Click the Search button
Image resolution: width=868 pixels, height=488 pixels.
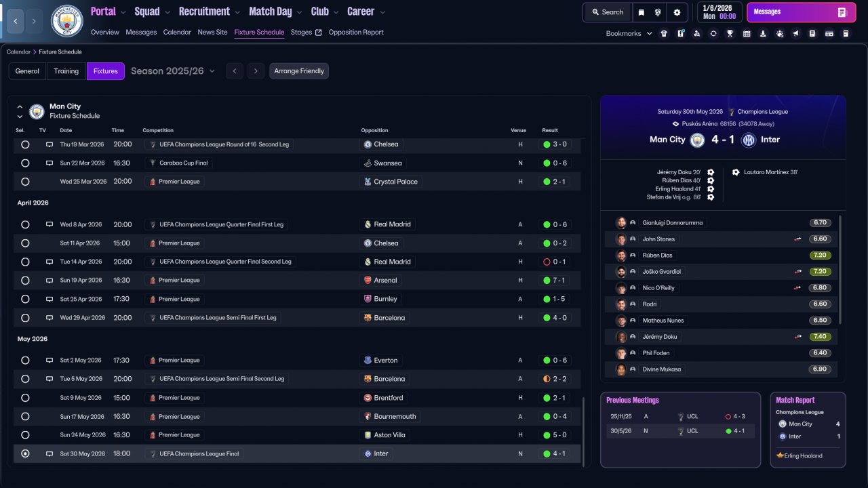607,12
